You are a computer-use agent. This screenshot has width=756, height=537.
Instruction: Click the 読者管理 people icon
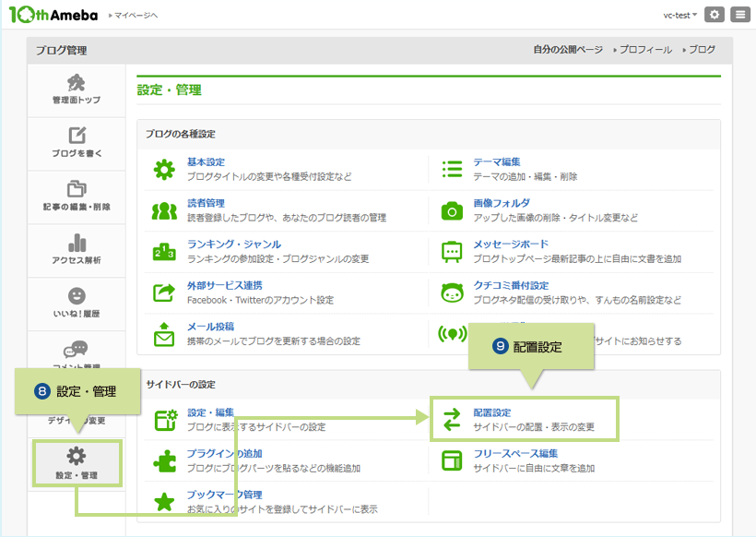[164, 211]
